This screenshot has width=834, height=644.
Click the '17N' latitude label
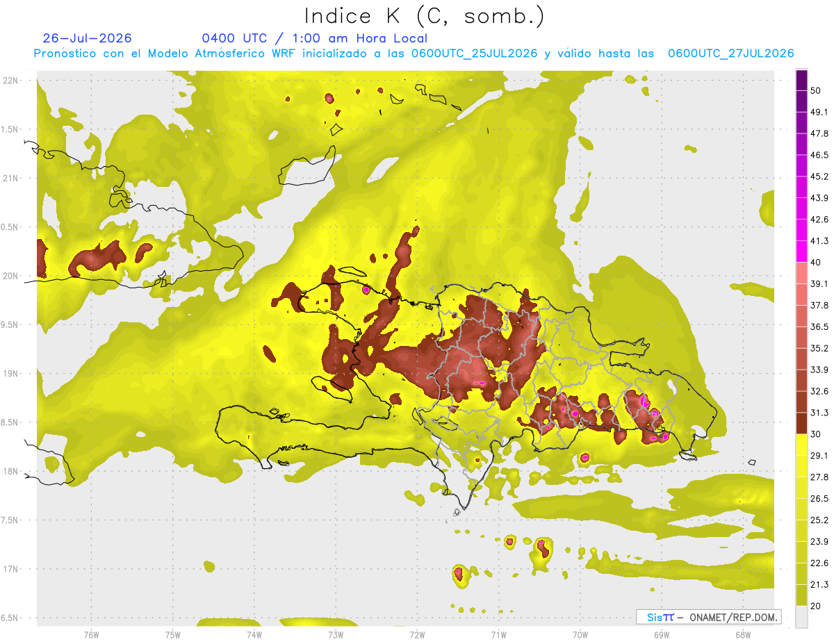pyautogui.click(x=11, y=569)
